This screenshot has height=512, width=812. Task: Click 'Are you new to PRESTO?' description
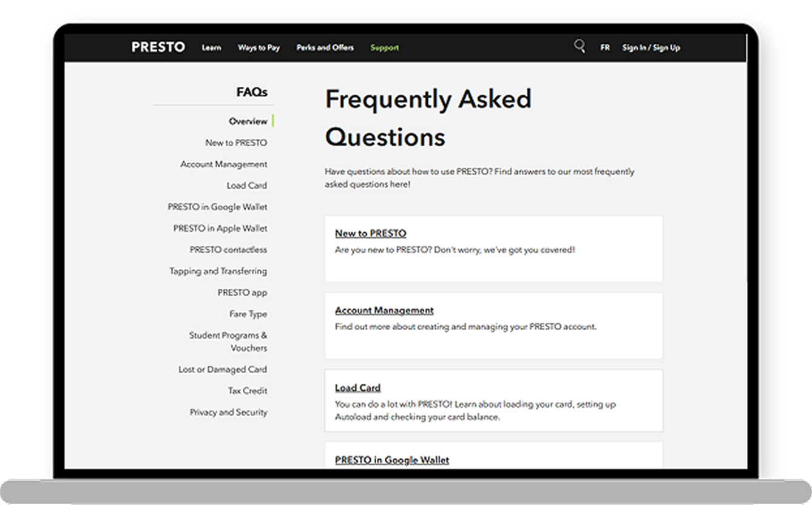click(x=455, y=250)
